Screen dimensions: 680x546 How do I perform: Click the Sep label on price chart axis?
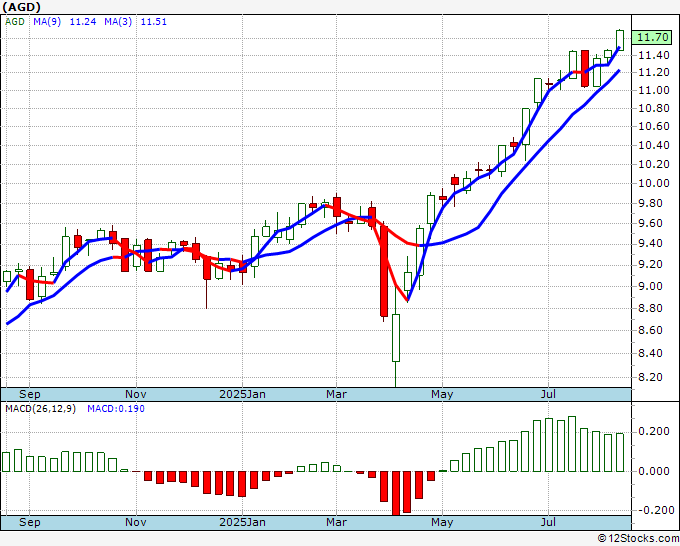tap(29, 394)
